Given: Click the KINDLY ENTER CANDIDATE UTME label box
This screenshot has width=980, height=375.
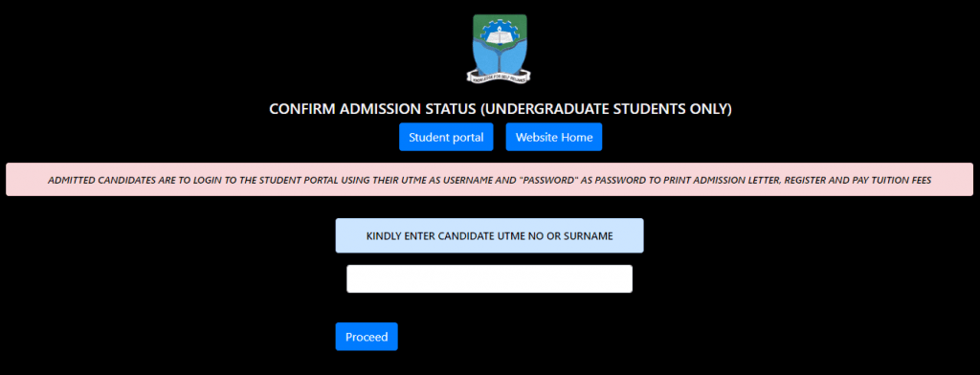Looking at the screenshot, I should tap(489, 235).
